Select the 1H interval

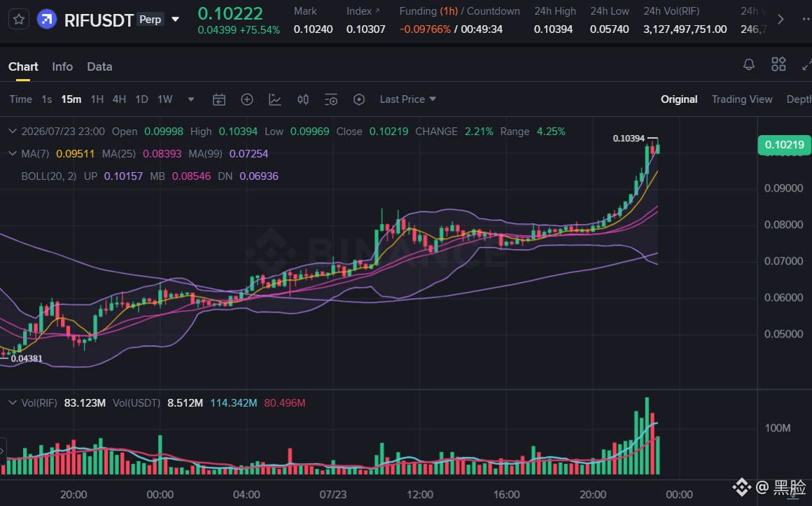97,99
